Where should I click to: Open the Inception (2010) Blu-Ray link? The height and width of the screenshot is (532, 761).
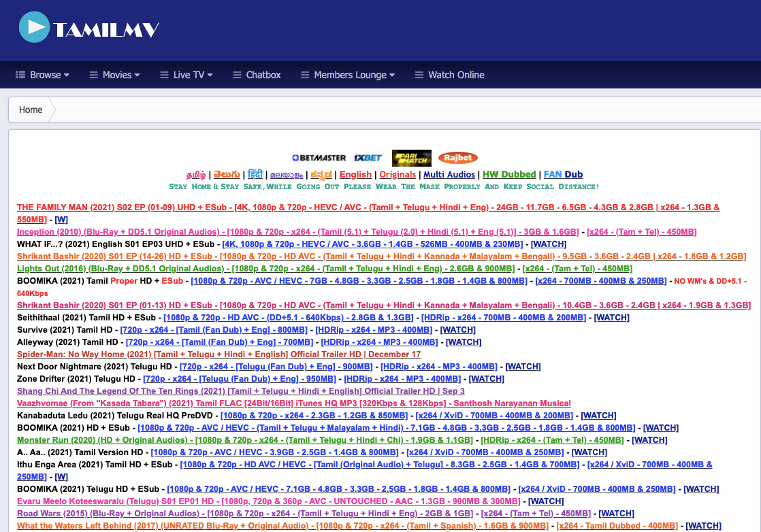298,232
